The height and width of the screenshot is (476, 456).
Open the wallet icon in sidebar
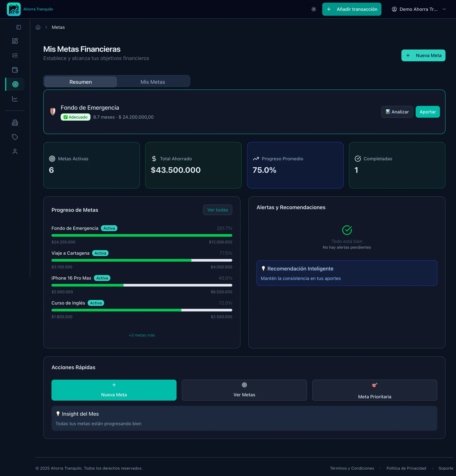coord(15,70)
